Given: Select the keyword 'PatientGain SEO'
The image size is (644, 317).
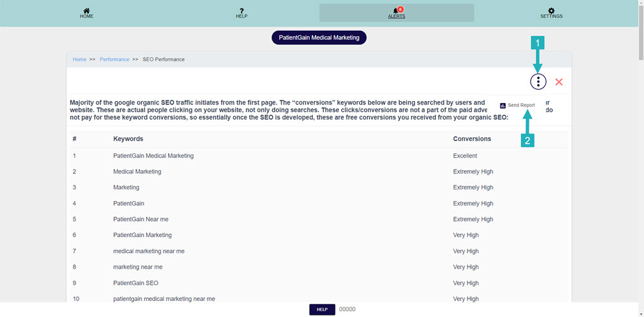Looking at the screenshot, I should coord(135,283).
